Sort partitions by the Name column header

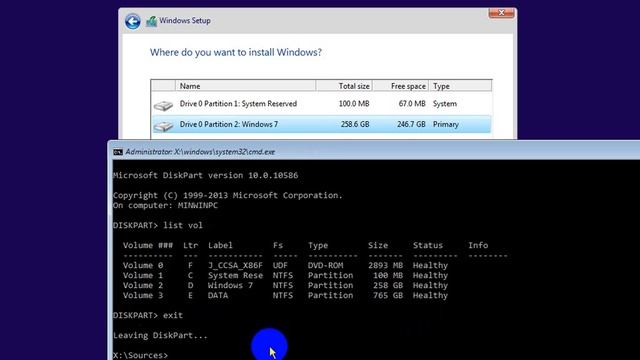pos(245,86)
